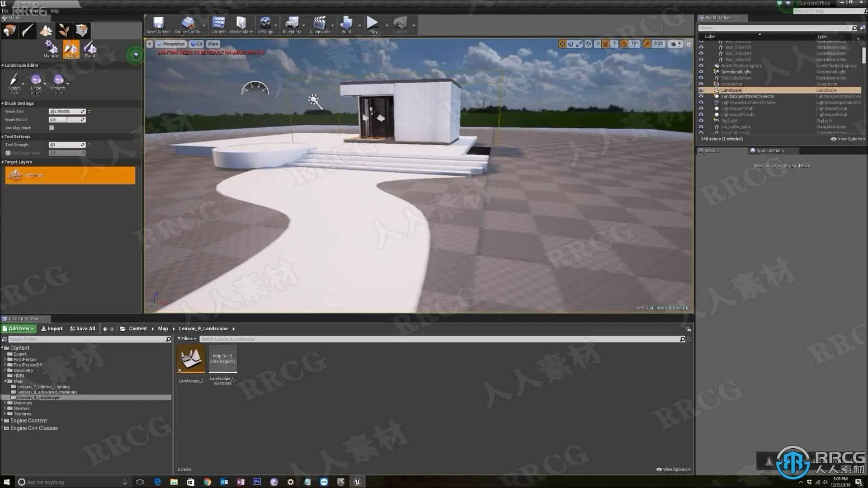Click the Import button in the Content Browser
This screenshot has height=488, width=868.
point(52,329)
